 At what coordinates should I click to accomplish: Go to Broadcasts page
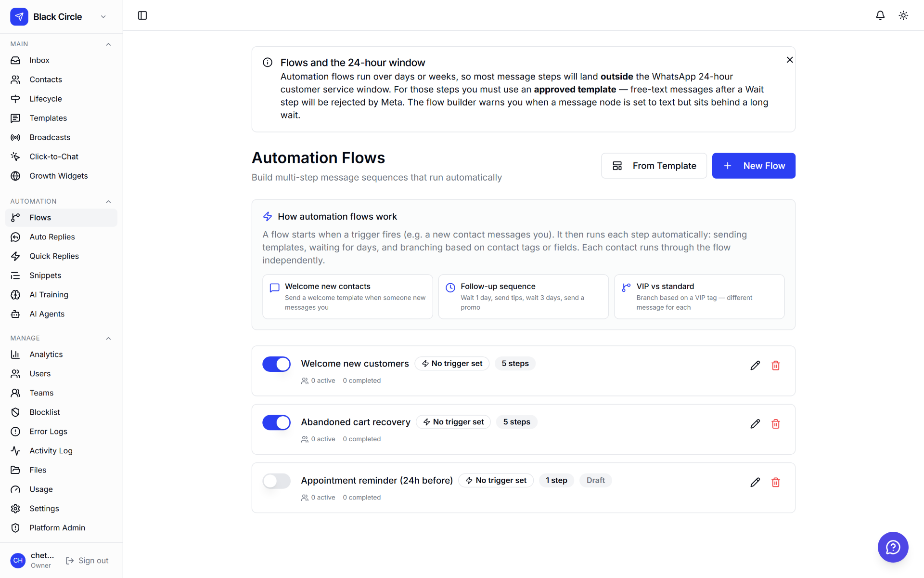click(x=61, y=137)
